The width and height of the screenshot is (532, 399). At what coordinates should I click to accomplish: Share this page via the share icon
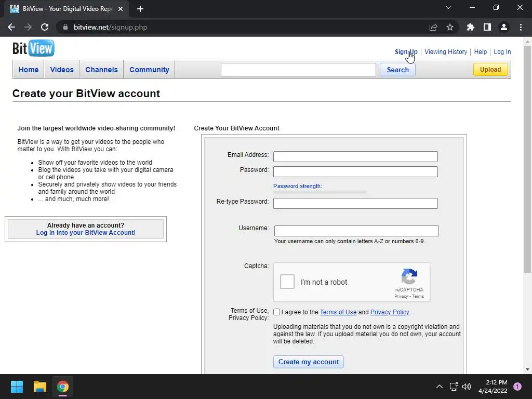433,27
